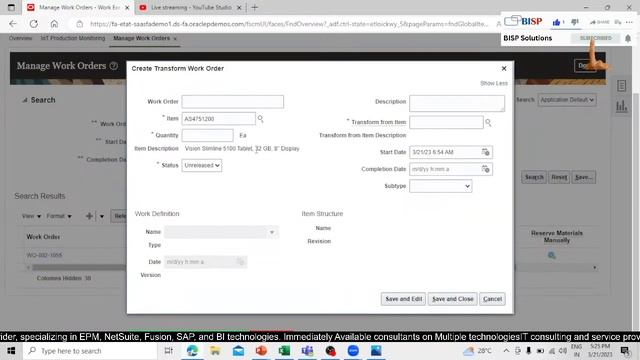Open the Saved Search Application Default dropdown

pyautogui.click(x=567, y=100)
